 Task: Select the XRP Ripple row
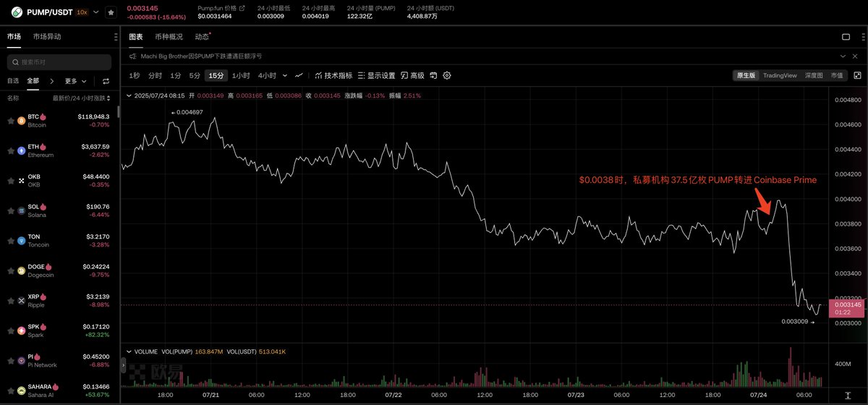pyautogui.click(x=59, y=300)
